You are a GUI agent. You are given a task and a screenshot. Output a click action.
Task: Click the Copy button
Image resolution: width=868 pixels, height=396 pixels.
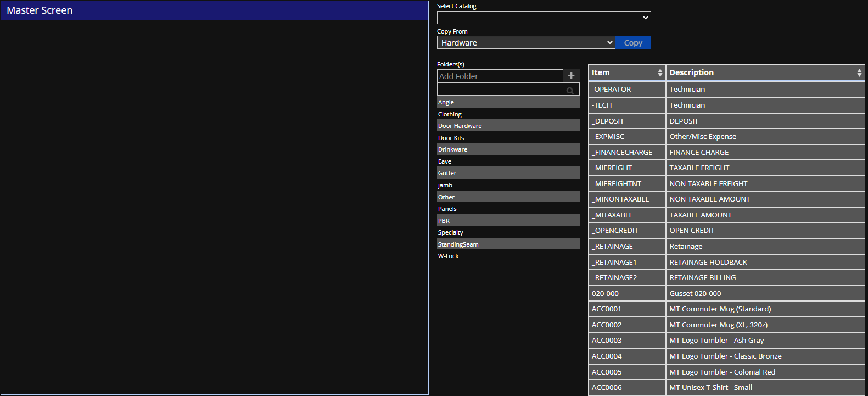[633, 42]
